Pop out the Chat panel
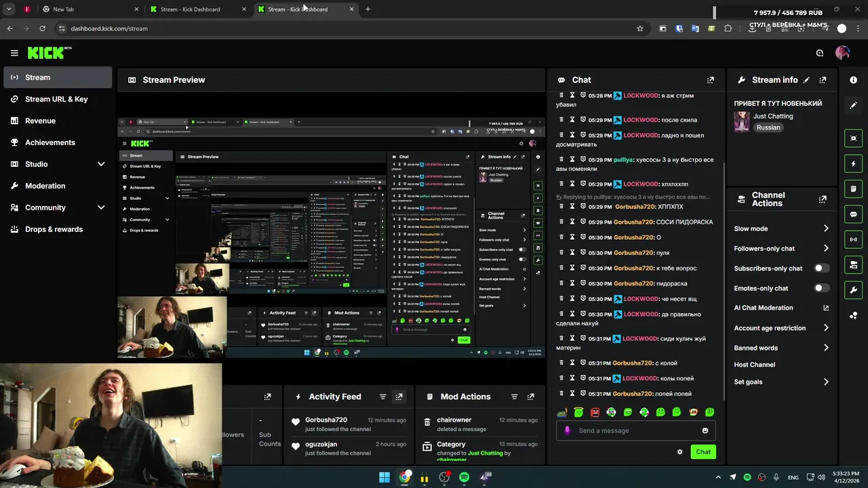The width and height of the screenshot is (868, 488). (710, 80)
